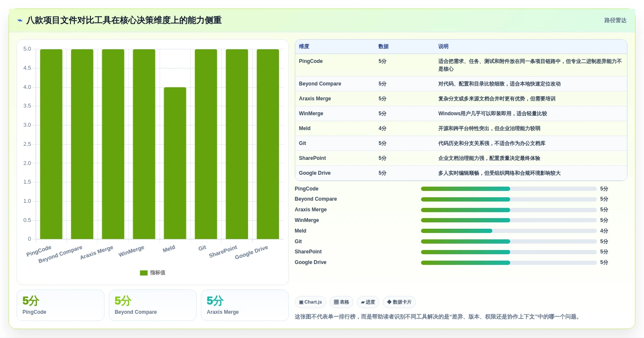Select the Git bar in chart

point(206,144)
